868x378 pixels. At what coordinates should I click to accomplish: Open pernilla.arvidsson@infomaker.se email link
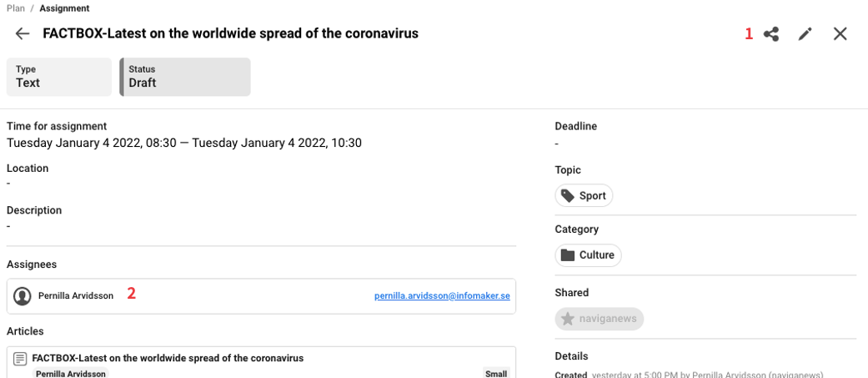[442, 296]
